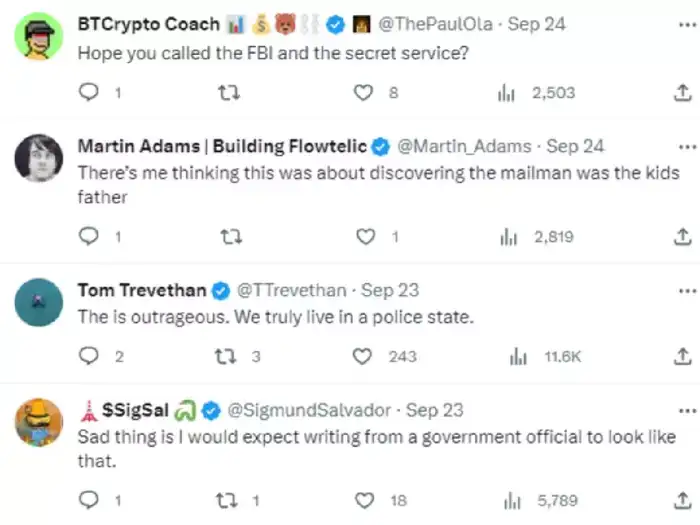Screen dimensions: 700x525
Task: Like Martin Adams' mailman tweet
Action: pyautogui.click(x=365, y=237)
